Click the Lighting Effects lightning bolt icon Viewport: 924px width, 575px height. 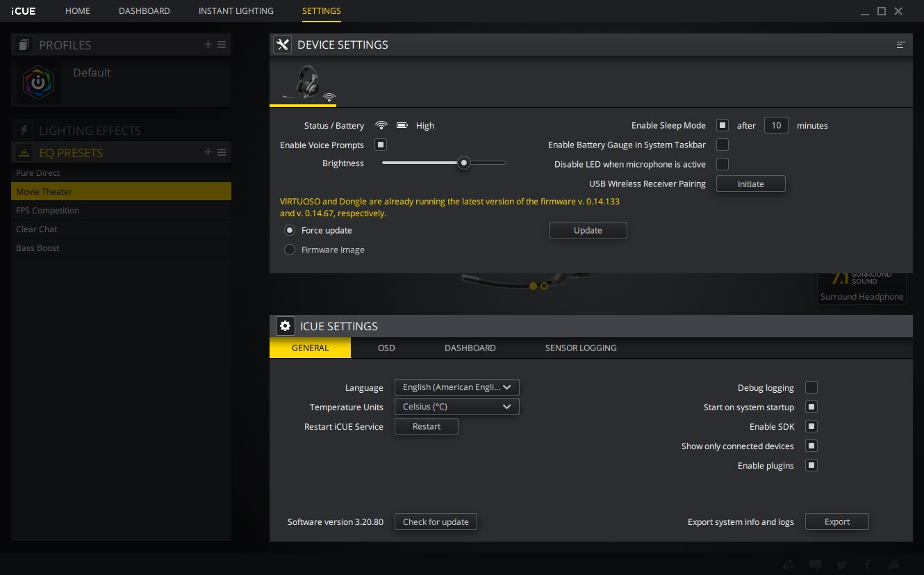(24, 130)
